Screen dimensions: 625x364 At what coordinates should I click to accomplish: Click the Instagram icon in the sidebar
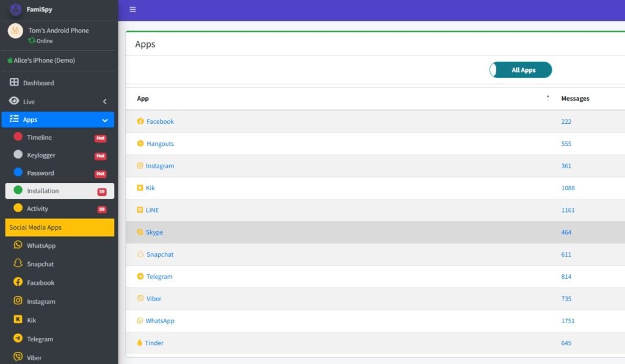[x=18, y=300]
